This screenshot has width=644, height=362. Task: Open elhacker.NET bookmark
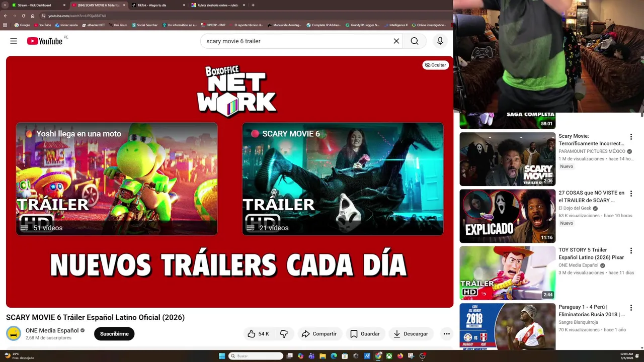click(x=94, y=25)
